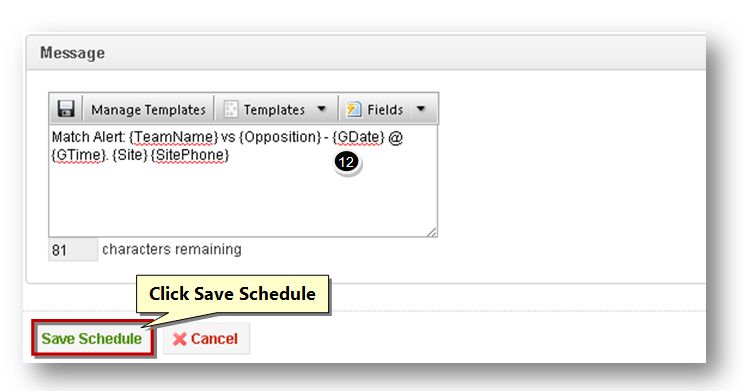Click the Cancel button text
The image size is (743, 391).
214,339
